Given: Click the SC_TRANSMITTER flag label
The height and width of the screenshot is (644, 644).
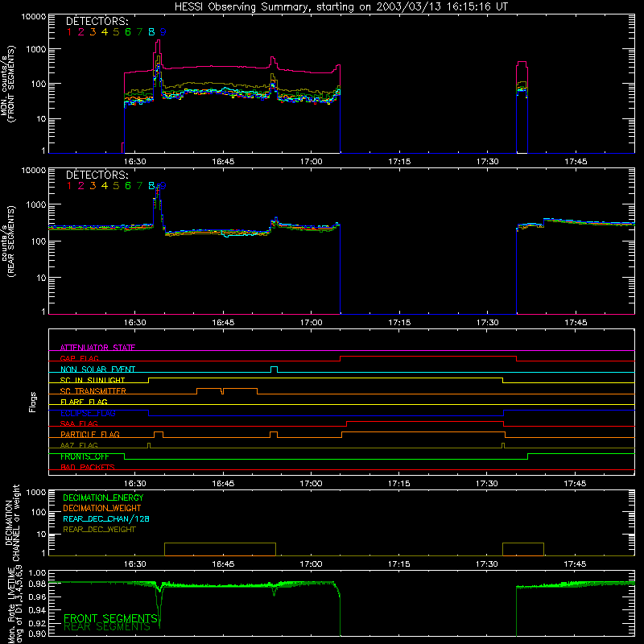Looking at the screenshot, I should pos(93,391).
